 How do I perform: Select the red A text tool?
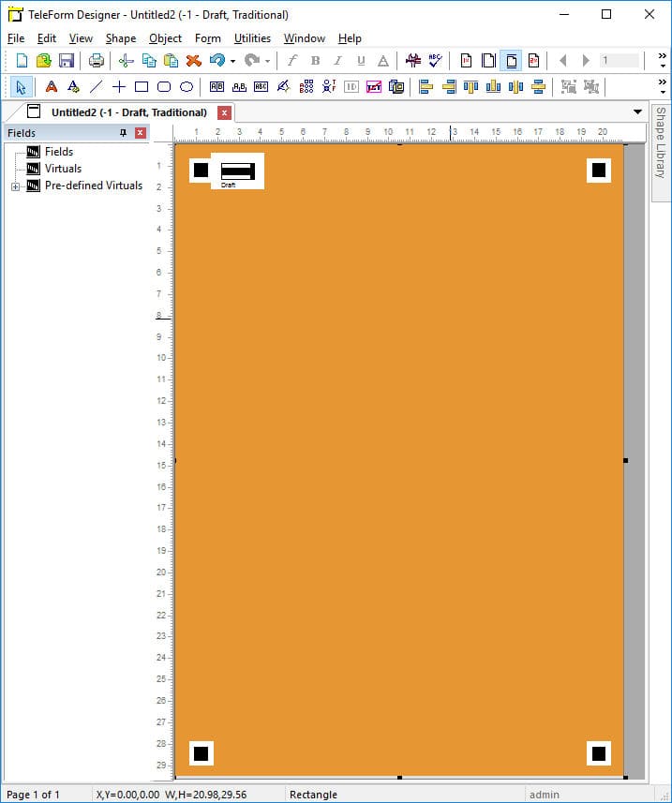point(52,86)
